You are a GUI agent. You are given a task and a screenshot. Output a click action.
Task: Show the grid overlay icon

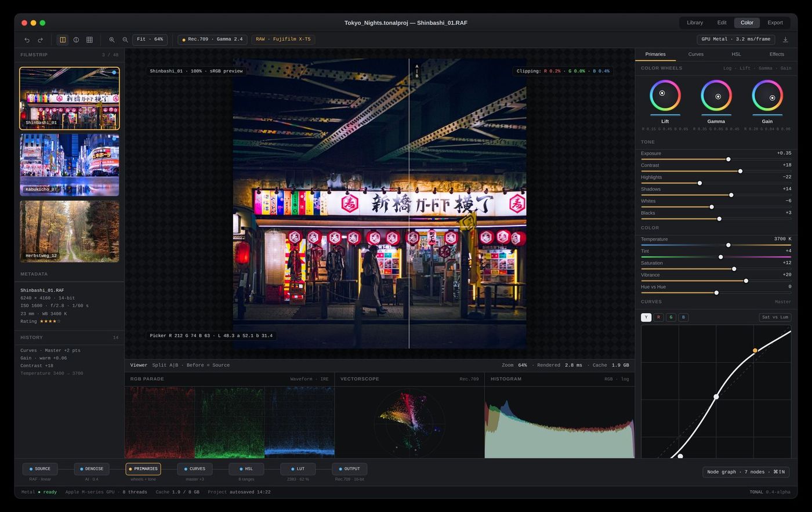pyautogui.click(x=89, y=40)
